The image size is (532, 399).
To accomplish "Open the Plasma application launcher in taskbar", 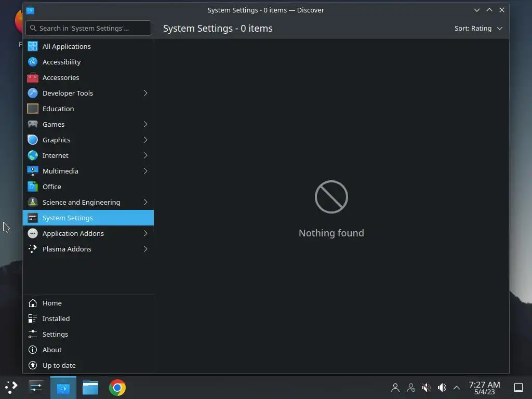I will coord(11,387).
